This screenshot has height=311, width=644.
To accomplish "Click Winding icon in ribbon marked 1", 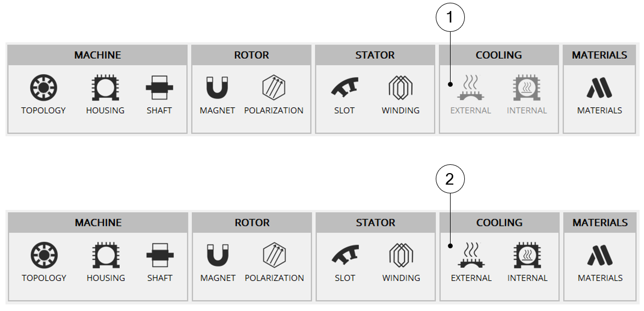I will click(401, 88).
